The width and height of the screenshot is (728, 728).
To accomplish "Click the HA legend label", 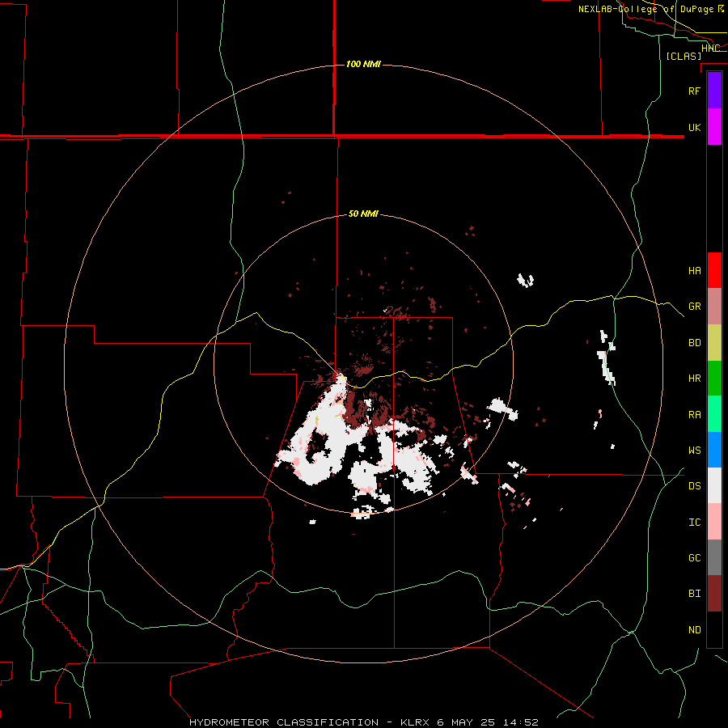I will tap(694, 271).
